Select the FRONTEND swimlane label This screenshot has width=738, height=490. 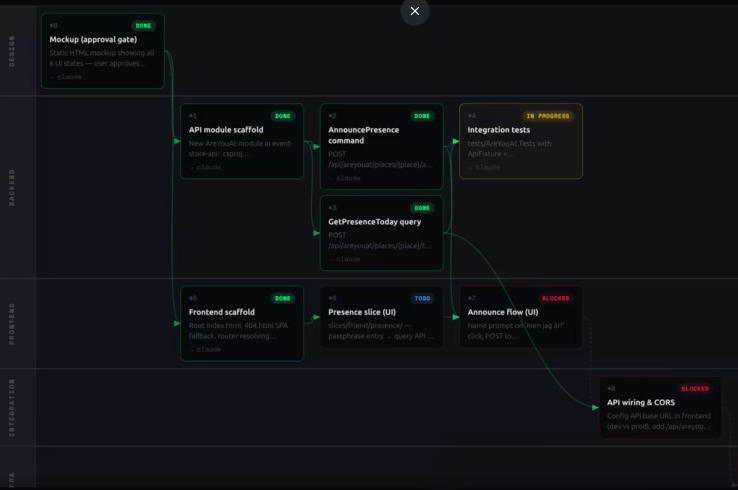point(12,323)
